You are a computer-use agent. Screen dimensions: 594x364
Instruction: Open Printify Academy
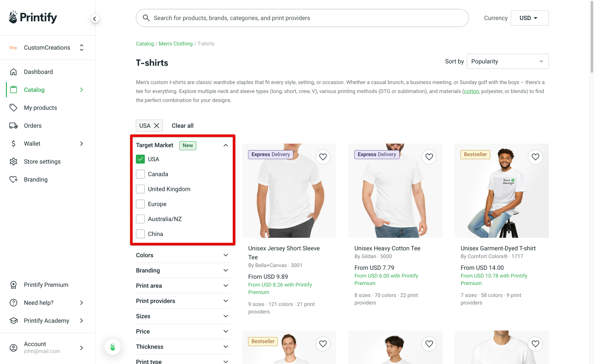pyautogui.click(x=46, y=320)
